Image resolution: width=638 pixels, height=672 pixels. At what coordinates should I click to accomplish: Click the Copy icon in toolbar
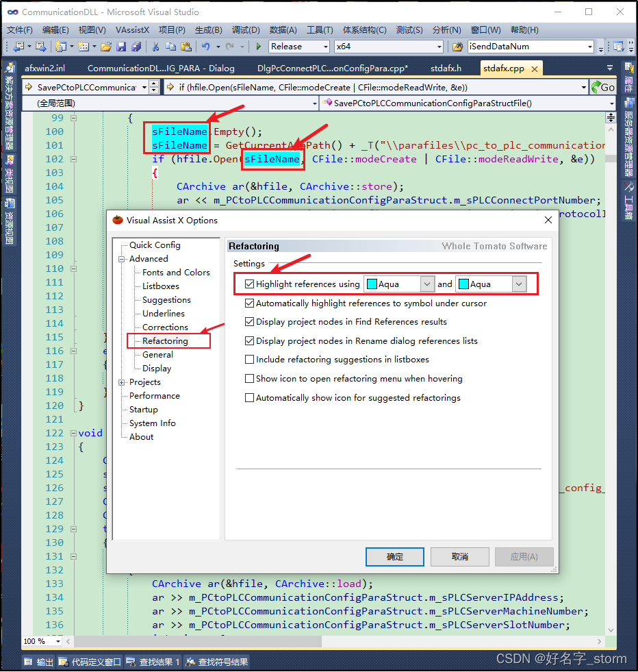click(171, 47)
